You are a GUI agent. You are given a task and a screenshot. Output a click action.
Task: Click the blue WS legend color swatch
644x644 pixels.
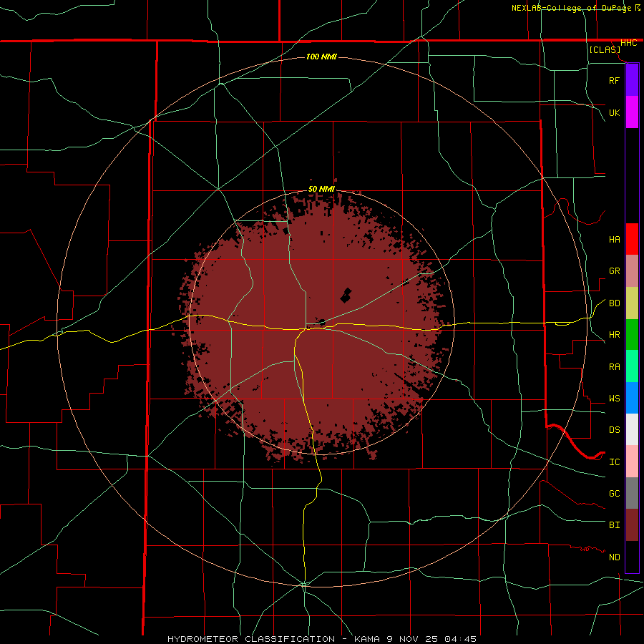point(632,398)
